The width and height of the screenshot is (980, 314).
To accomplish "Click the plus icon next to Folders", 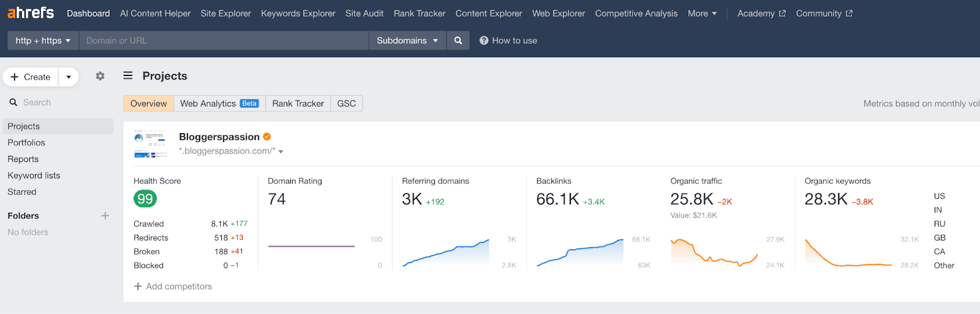I will pos(105,215).
